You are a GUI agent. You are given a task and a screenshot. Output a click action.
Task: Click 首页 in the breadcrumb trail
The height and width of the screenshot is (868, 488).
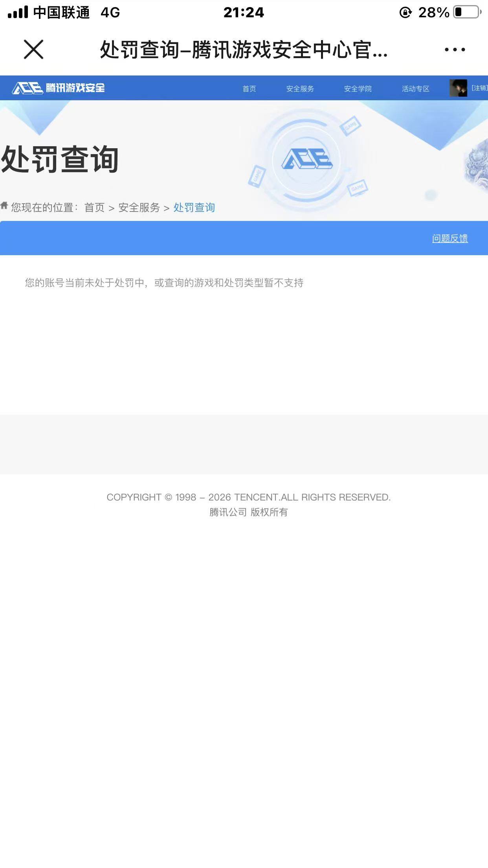click(x=94, y=207)
